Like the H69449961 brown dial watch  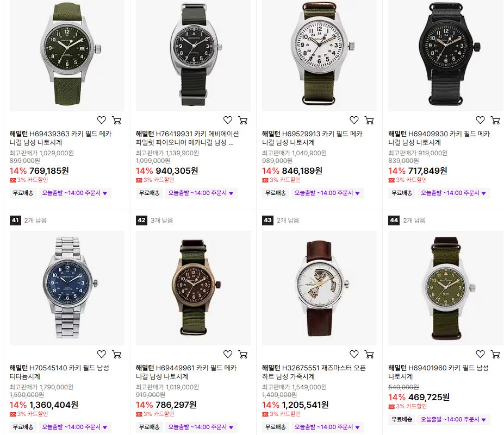tap(228, 354)
